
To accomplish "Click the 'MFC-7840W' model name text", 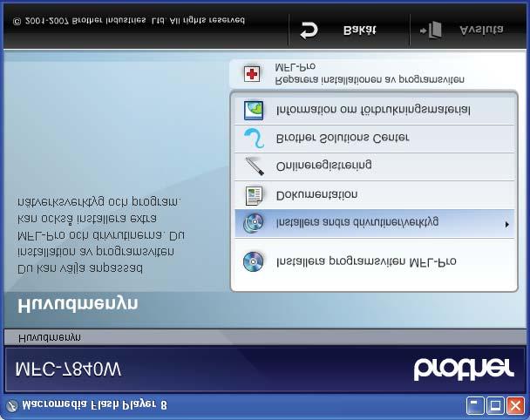I will coord(68,369).
